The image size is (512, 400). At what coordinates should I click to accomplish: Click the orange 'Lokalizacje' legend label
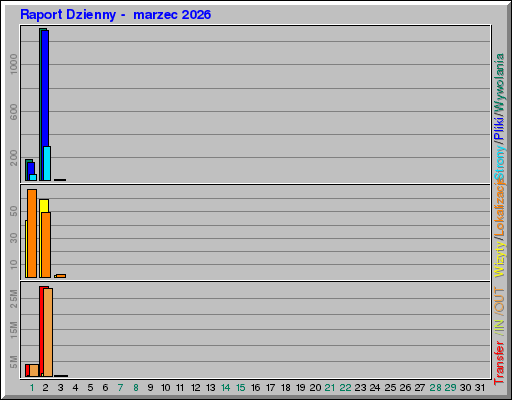coord(499,208)
